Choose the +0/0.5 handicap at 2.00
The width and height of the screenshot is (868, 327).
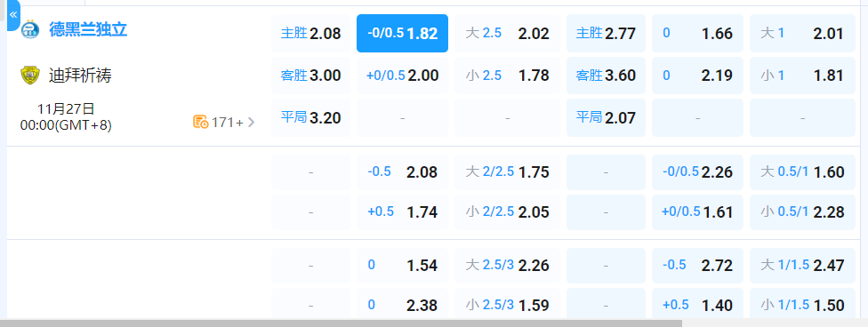403,76
